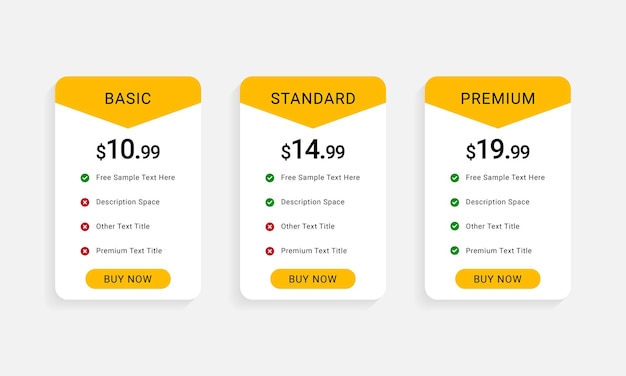The width and height of the screenshot is (626, 376).
Task: Click green check beside Premium Description Space
Action: coord(455,202)
